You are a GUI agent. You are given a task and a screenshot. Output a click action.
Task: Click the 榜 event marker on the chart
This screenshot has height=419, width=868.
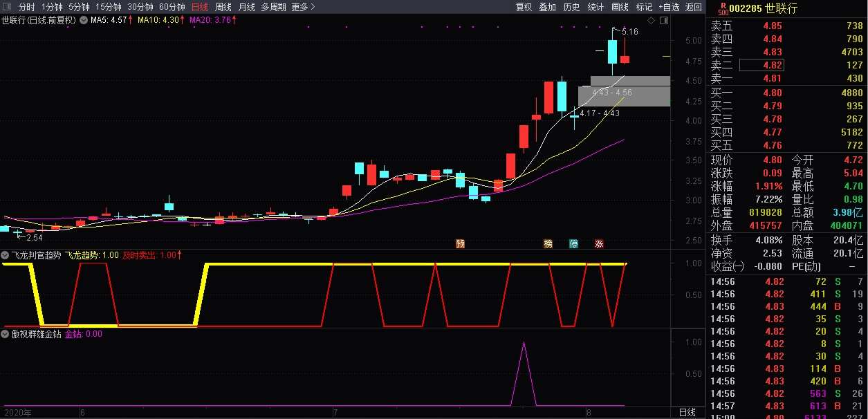pos(548,243)
